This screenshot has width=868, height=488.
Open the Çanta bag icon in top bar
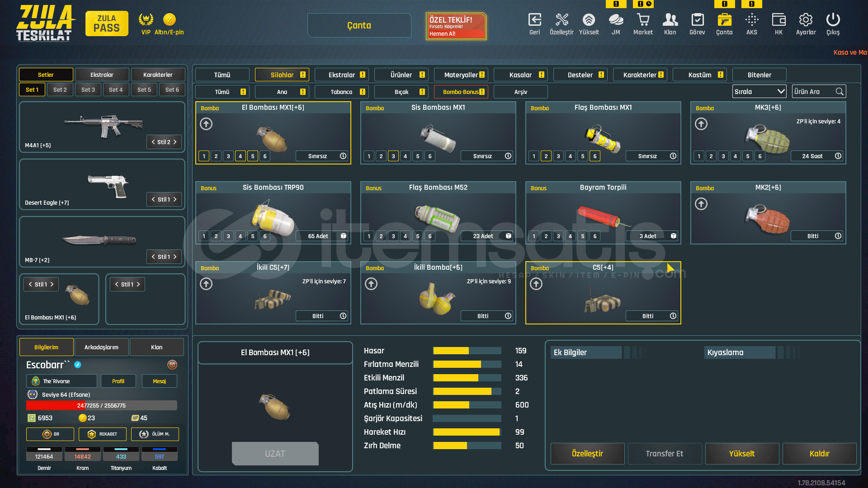(x=724, y=20)
